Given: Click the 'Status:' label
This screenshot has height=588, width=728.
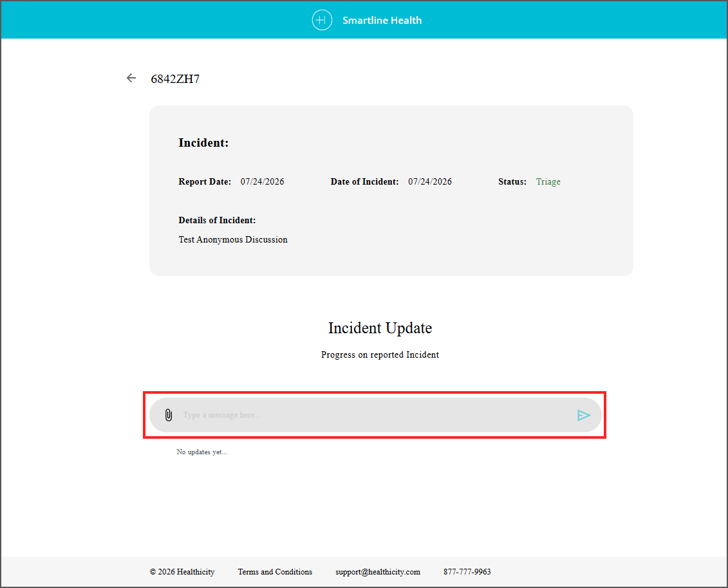Looking at the screenshot, I should pyautogui.click(x=512, y=181).
